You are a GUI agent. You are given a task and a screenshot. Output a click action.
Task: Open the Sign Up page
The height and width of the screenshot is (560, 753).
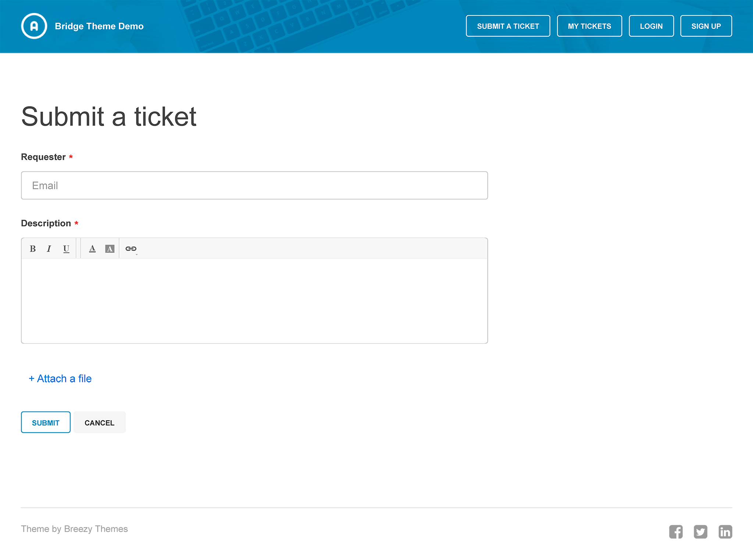click(x=706, y=26)
